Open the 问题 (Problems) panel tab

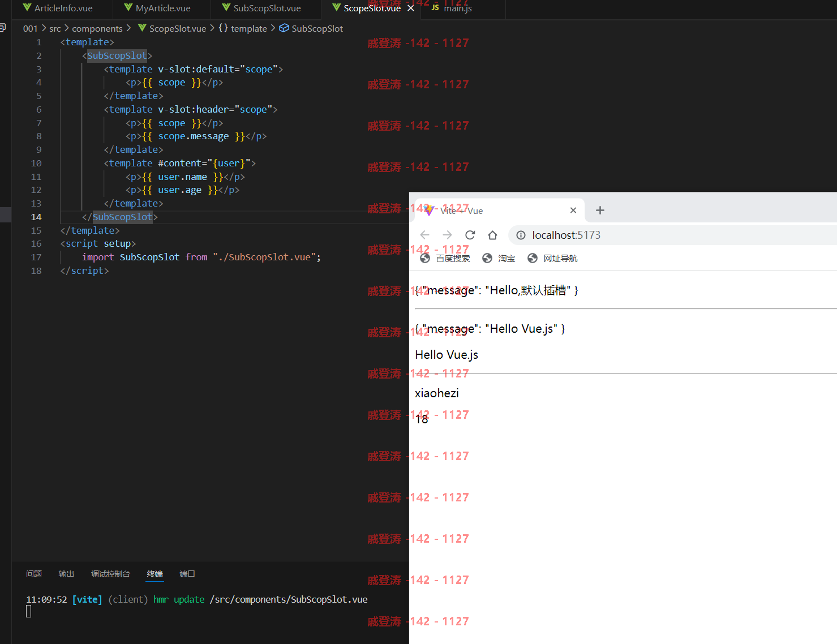point(34,574)
